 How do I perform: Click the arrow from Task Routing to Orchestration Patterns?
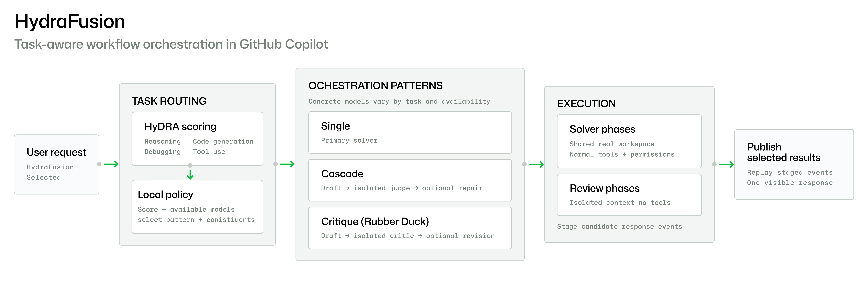[287, 164]
